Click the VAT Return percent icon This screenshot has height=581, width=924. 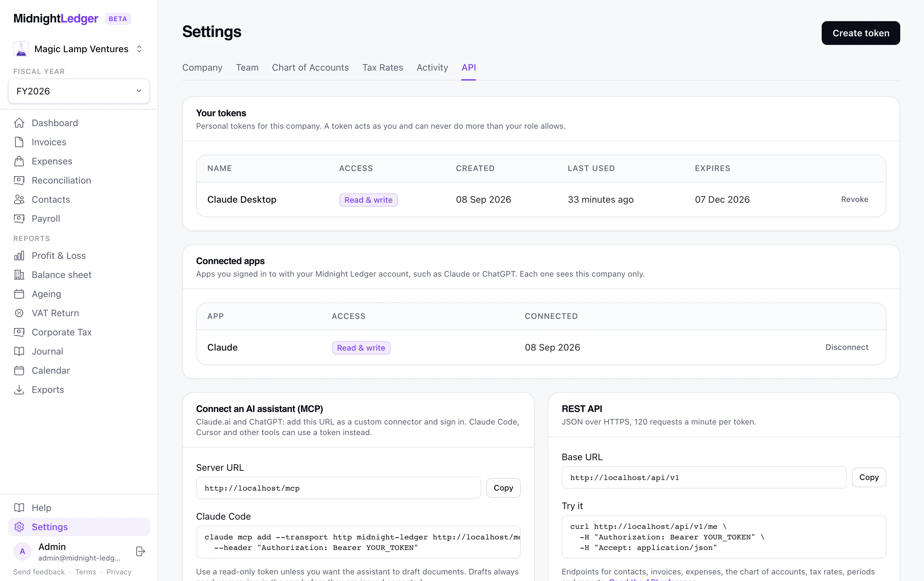point(19,313)
